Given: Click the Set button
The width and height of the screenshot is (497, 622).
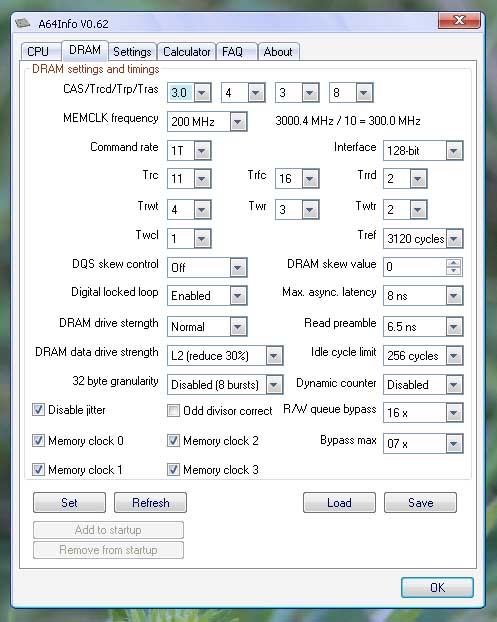Looking at the screenshot, I should [69, 503].
